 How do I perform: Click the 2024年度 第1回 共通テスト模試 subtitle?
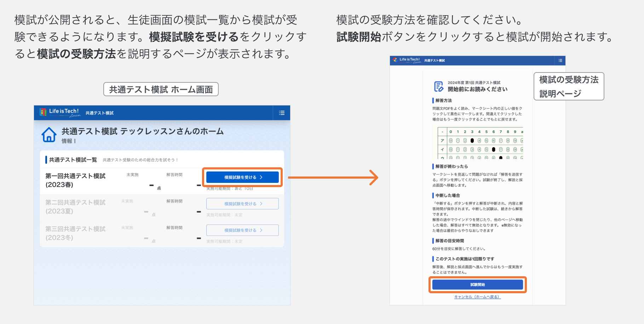tap(474, 83)
